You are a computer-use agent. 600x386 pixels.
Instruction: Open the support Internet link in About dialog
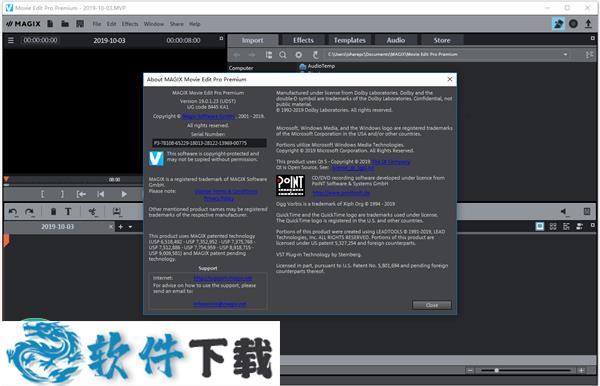point(223,278)
